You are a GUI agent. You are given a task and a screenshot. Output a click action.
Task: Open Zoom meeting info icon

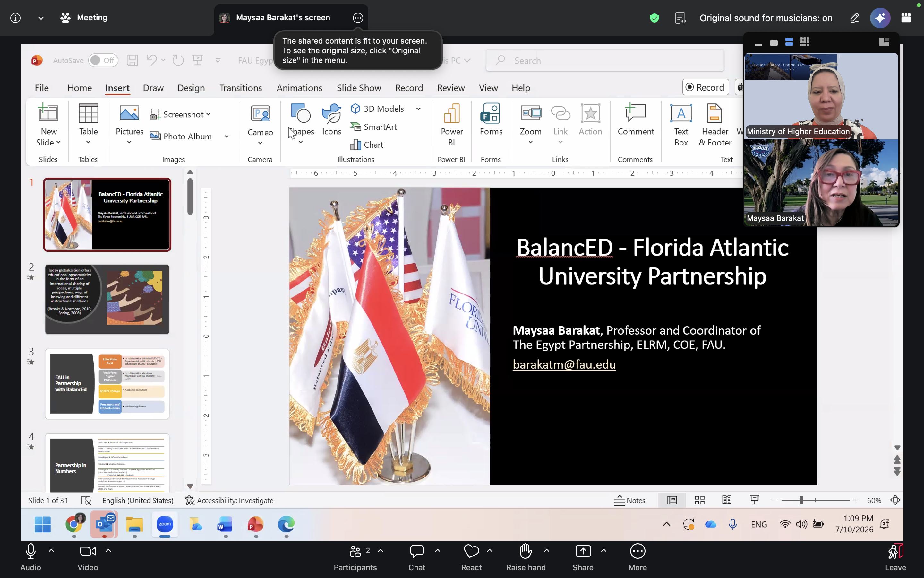[15, 18]
